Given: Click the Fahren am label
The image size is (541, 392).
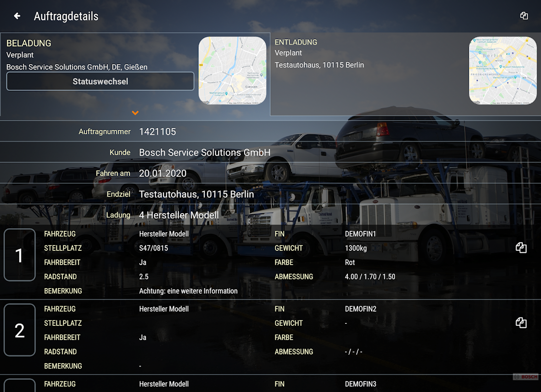Looking at the screenshot, I should (x=113, y=173).
